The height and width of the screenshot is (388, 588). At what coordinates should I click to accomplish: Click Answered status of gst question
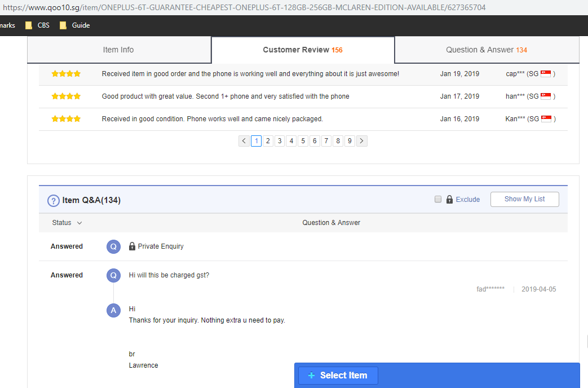tap(67, 275)
